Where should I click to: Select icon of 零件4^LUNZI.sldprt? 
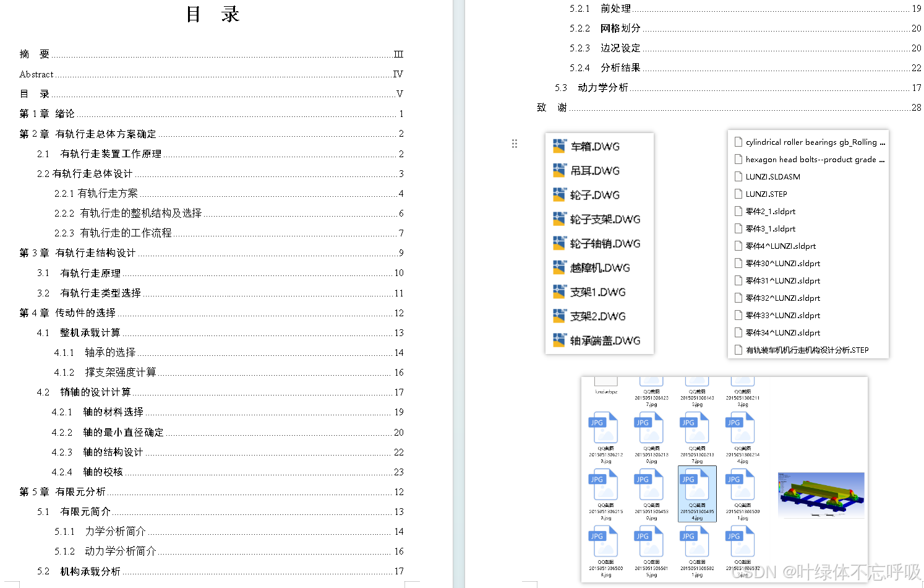pos(738,246)
